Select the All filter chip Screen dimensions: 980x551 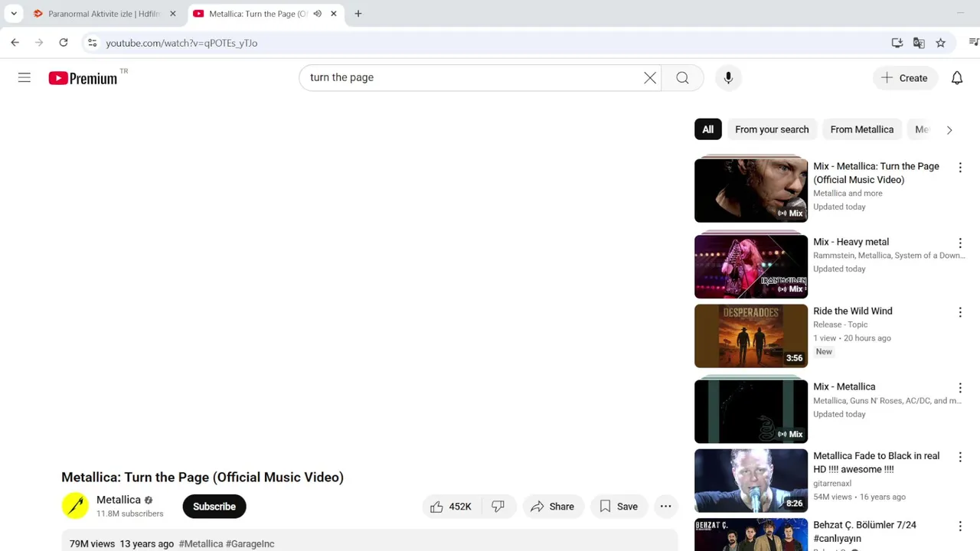[707, 129]
